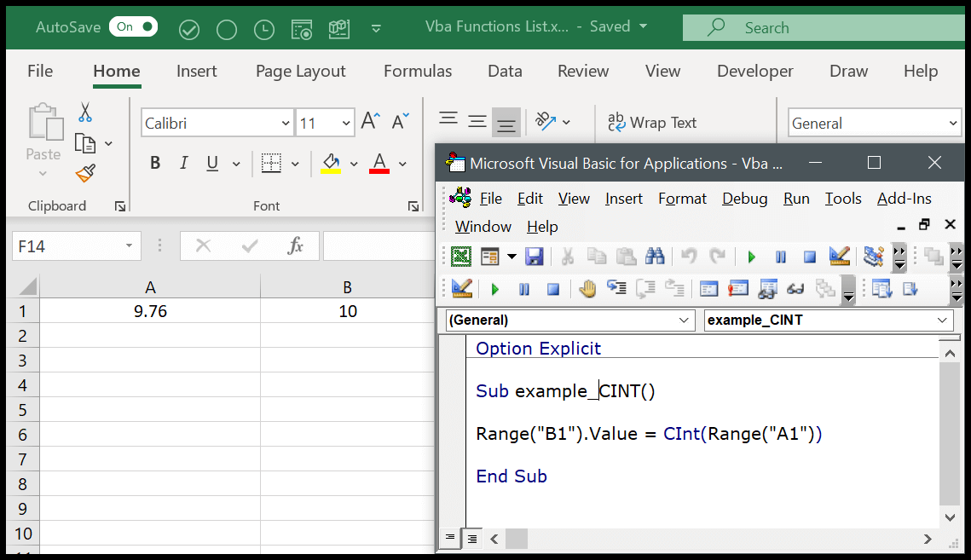The height and width of the screenshot is (560, 971).
Task: Click View Microsoft Excel icon in VBA toolbar
Action: click(460, 256)
